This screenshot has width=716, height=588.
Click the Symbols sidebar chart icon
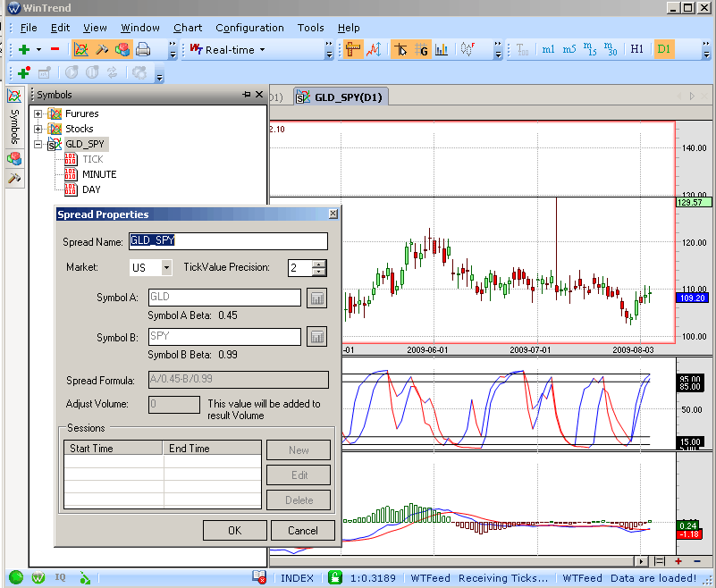pyautogui.click(x=14, y=96)
